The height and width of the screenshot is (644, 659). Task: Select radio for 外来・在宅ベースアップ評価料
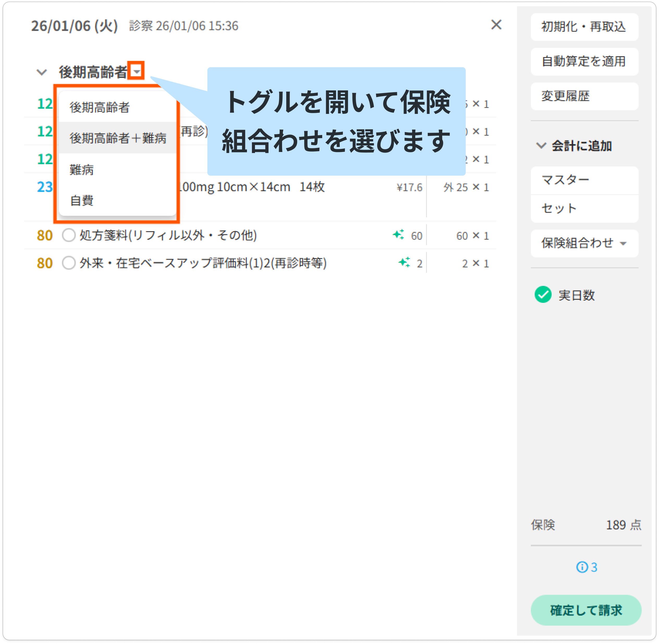(69, 263)
